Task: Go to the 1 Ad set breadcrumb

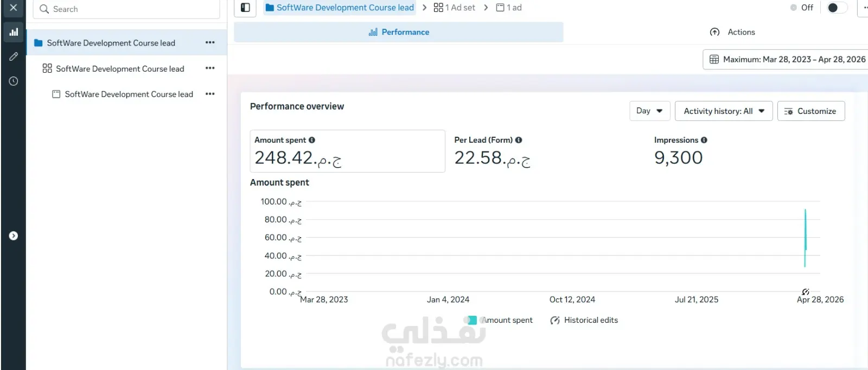Action: [455, 8]
